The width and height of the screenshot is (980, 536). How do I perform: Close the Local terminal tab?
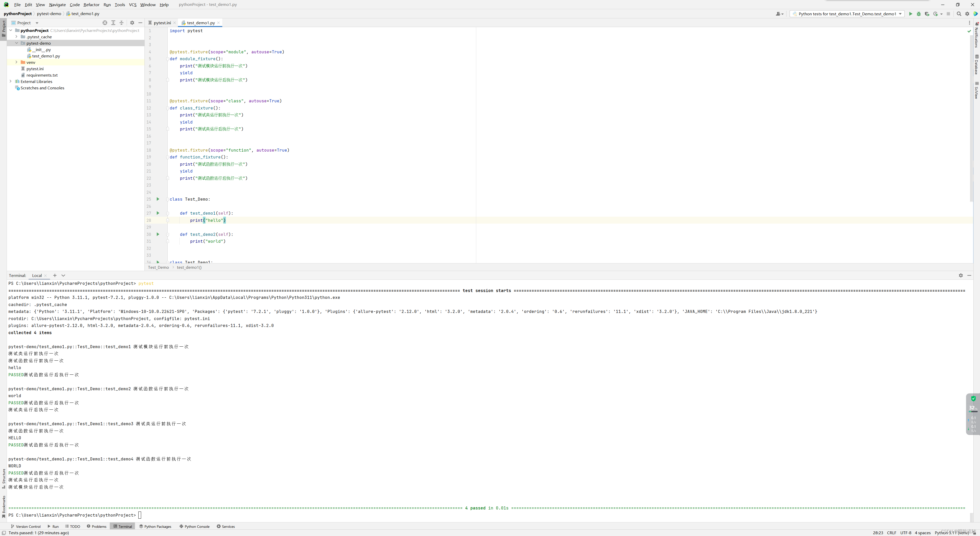coord(46,275)
